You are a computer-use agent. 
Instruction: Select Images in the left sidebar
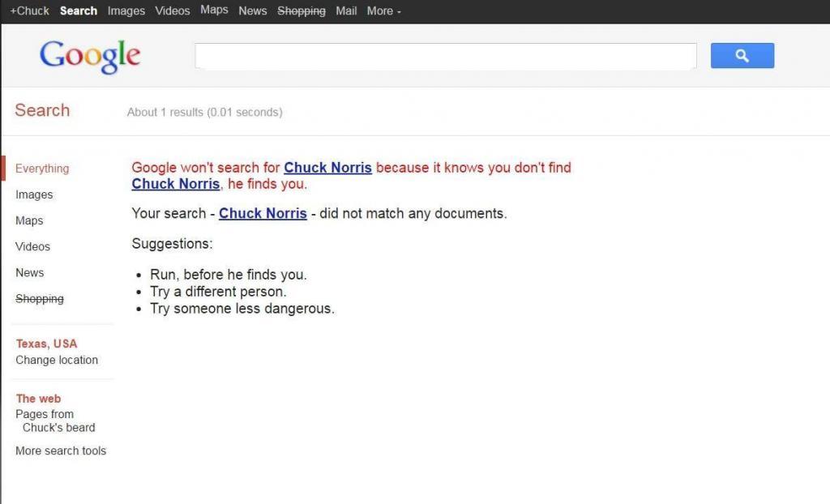pyautogui.click(x=34, y=194)
